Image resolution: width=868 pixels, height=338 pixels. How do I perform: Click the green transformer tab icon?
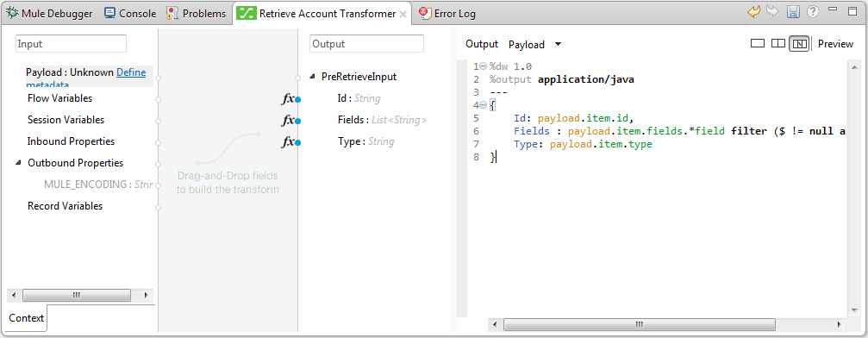pos(246,13)
